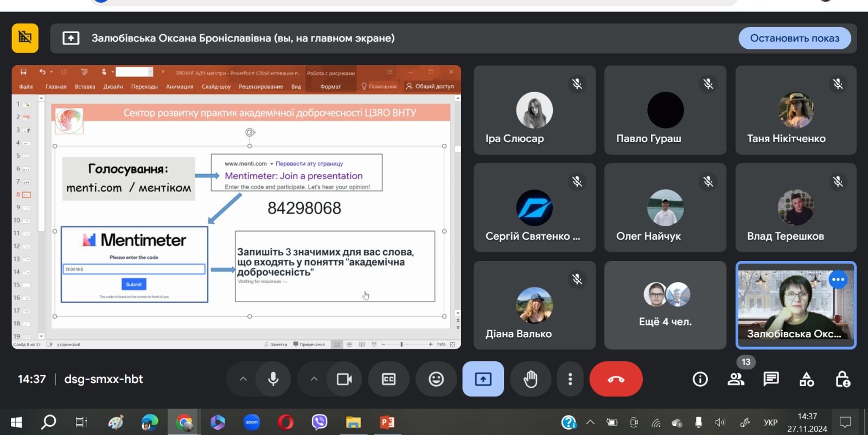868x435 pixels.
Task: Open the emoji reactions picker
Action: tap(436, 379)
